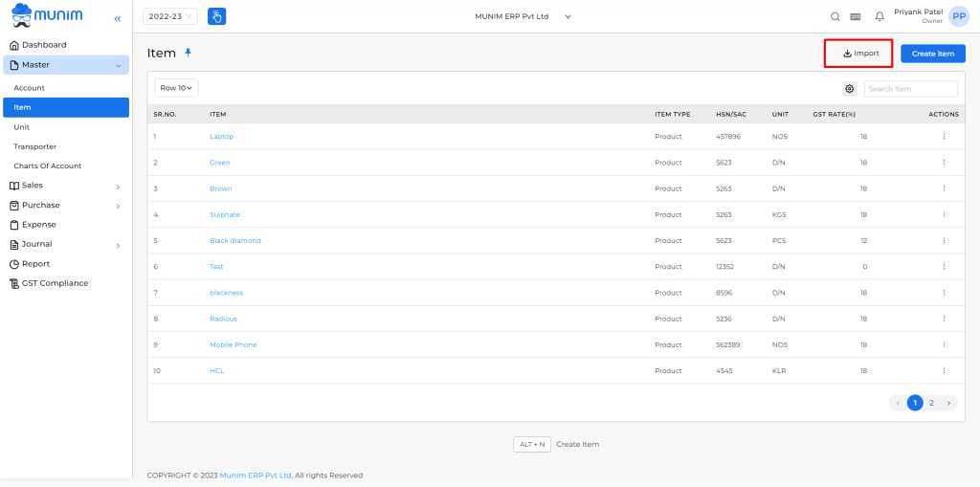
Task: Open the MUNIM ERP Pvt Ltd company dropdown
Action: tap(523, 17)
